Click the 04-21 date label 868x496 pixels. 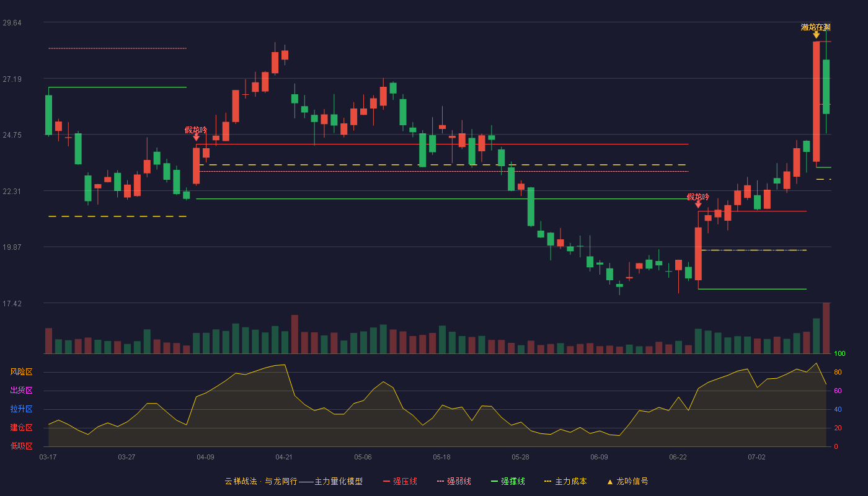[x=284, y=457]
